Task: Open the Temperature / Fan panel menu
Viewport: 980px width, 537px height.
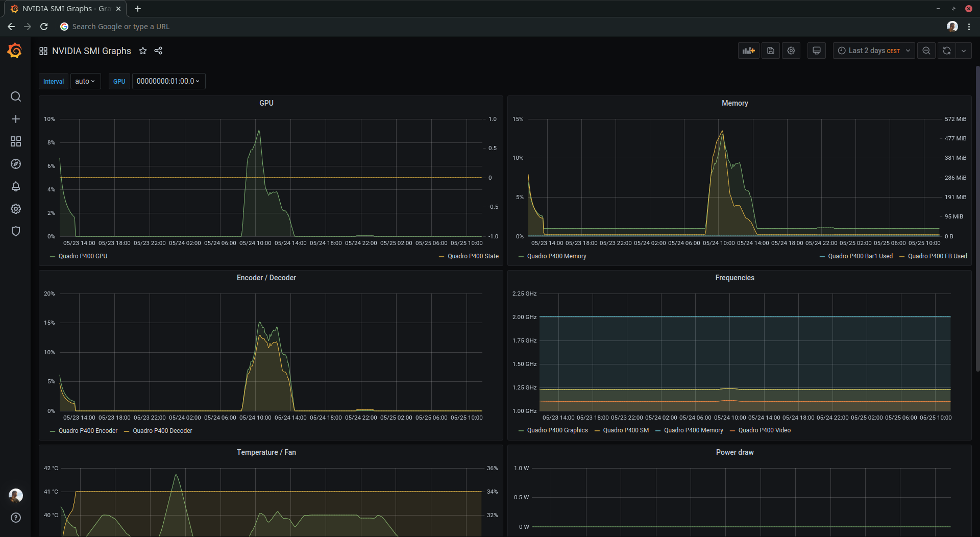Action: (266, 452)
